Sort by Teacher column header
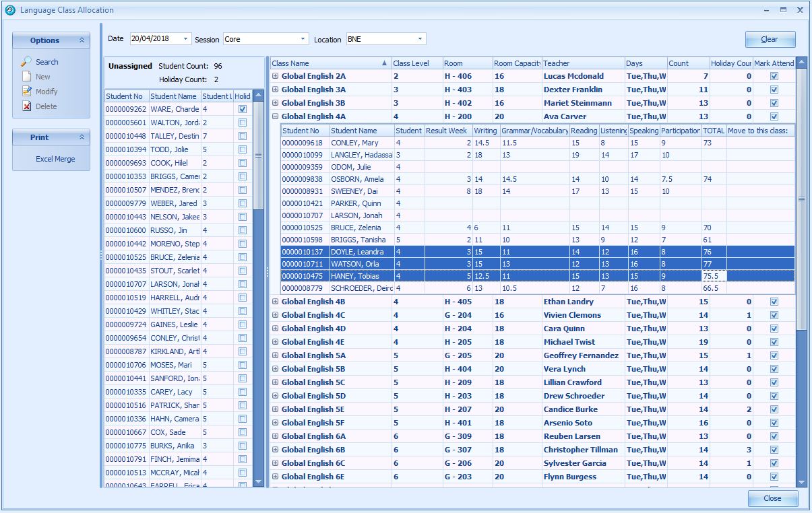This screenshot has height=513, width=812. (583, 63)
